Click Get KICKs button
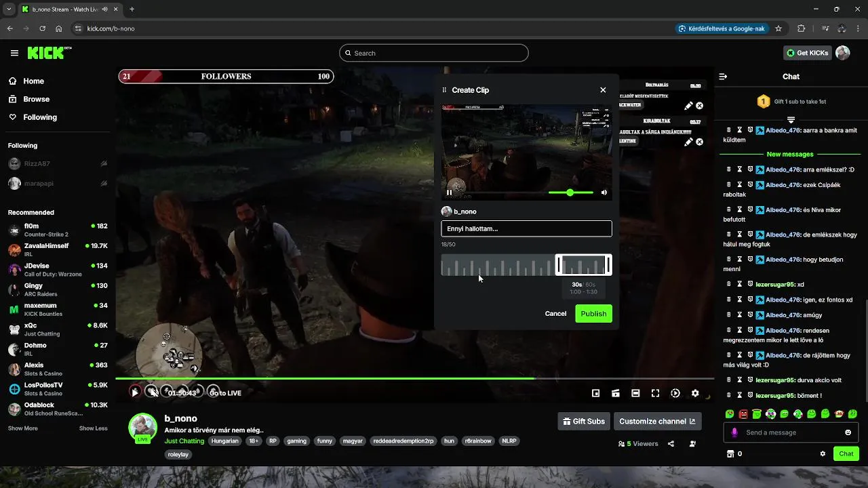Screen dimensions: 868x488 click(806, 53)
